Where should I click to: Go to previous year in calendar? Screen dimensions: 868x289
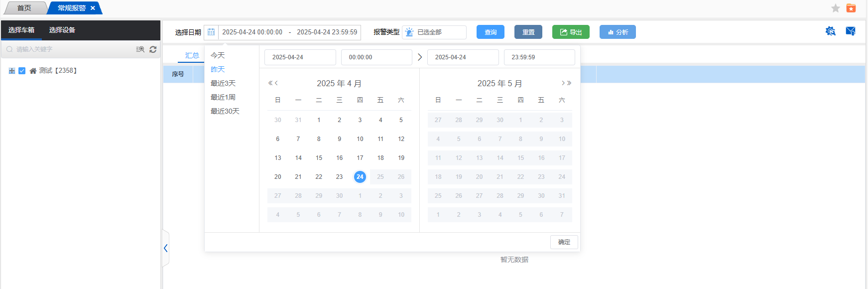pyautogui.click(x=270, y=83)
